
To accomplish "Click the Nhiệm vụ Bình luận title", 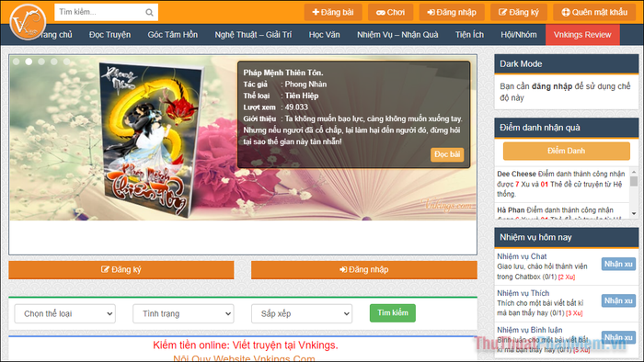I will (x=529, y=330).
